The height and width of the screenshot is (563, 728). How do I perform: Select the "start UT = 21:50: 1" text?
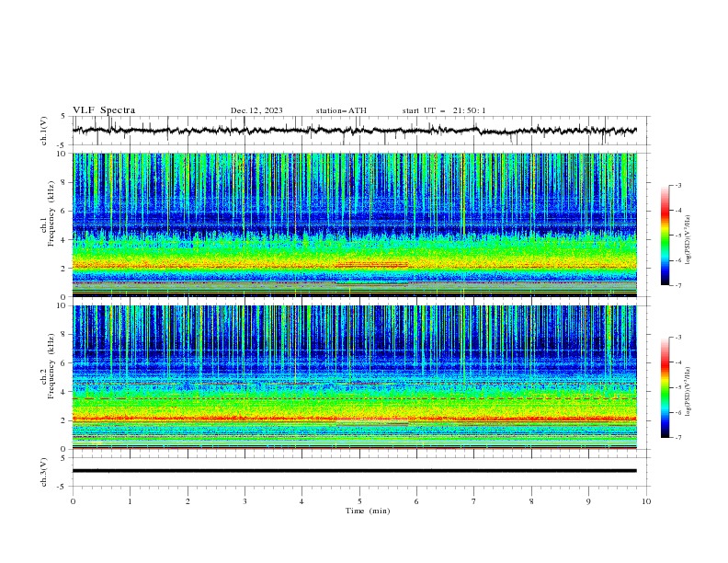[444, 110]
